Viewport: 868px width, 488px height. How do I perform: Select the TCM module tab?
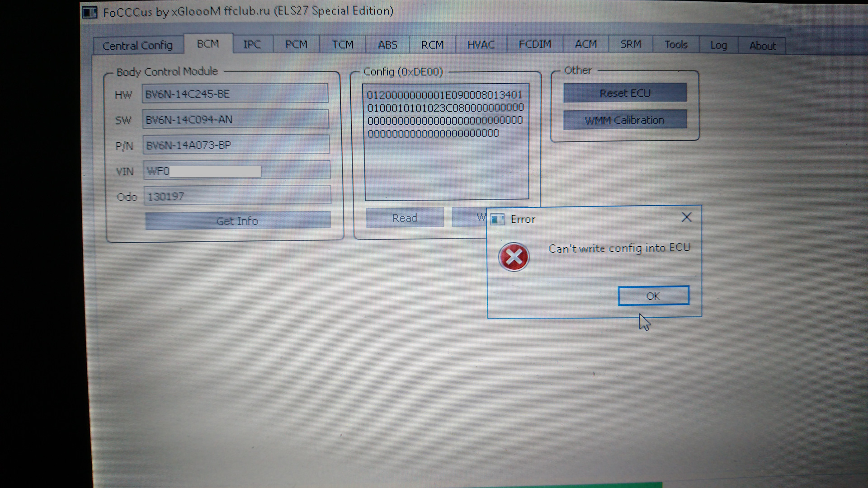tap(342, 45)
